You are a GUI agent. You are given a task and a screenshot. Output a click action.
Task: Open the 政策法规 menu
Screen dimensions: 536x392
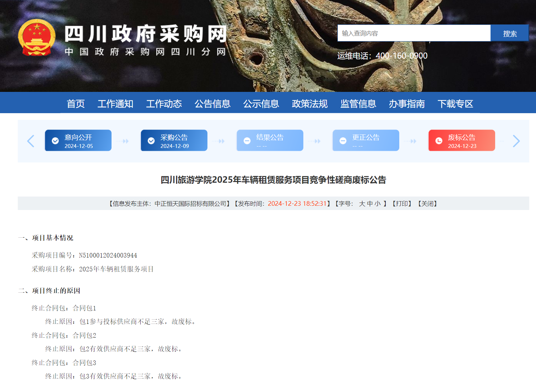pos(310,104)
